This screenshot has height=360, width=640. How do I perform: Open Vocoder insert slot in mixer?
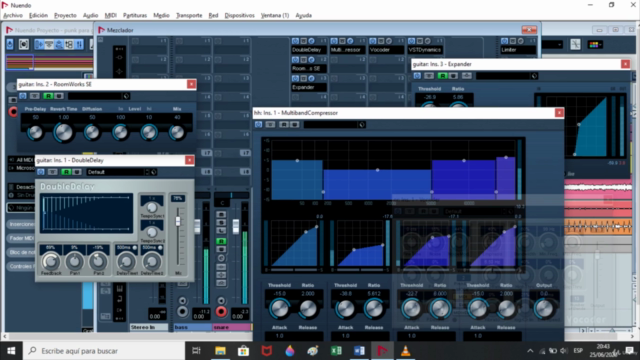(386, 50)
